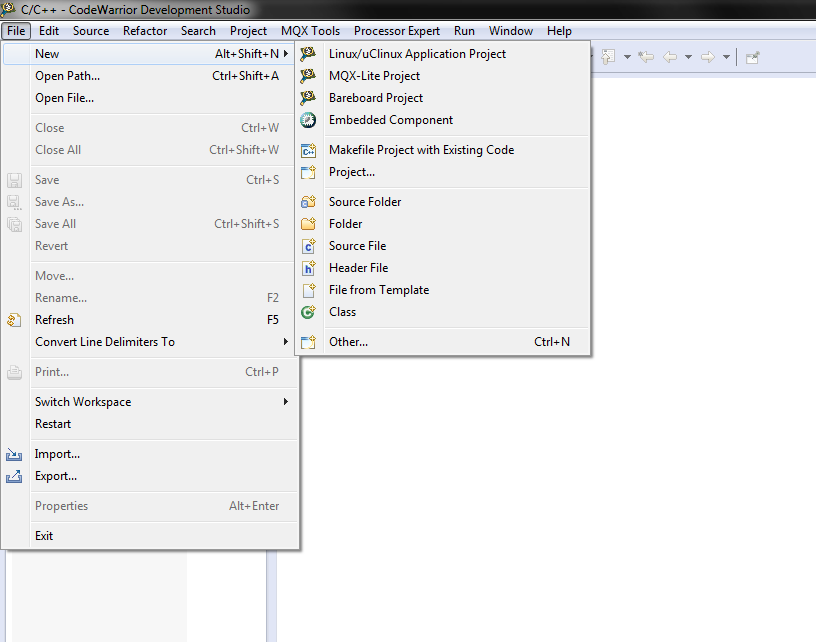Expand the New submenu in File menu

(x=150, y=54)
